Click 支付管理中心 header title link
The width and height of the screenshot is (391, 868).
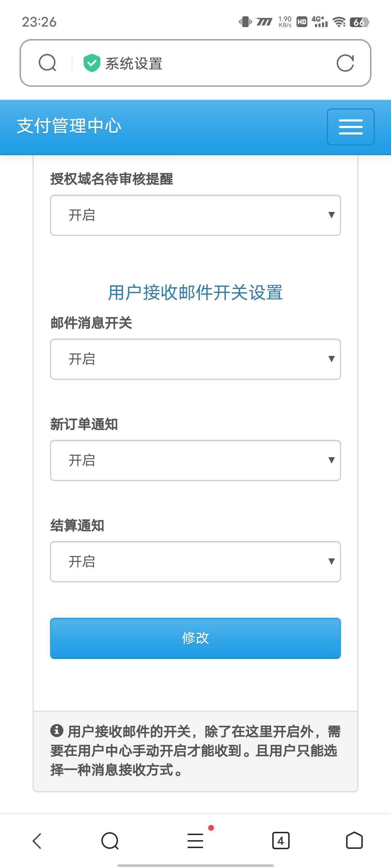[x=69, y=126]
